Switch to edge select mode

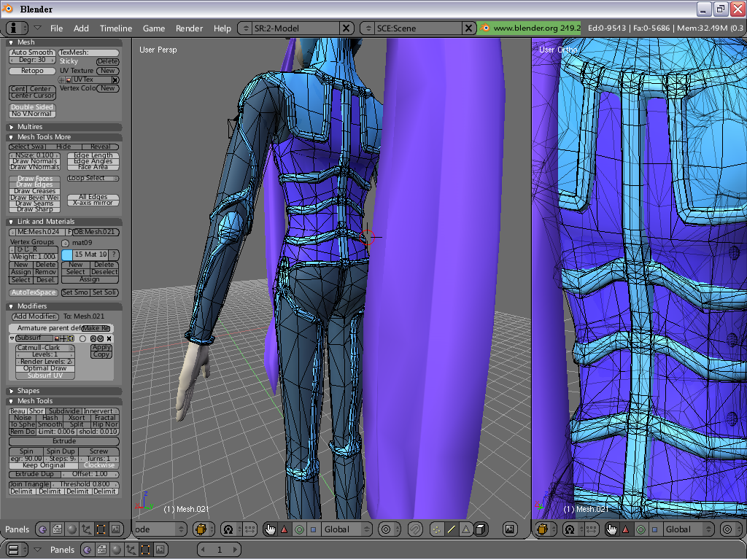[x=451, y=529]
